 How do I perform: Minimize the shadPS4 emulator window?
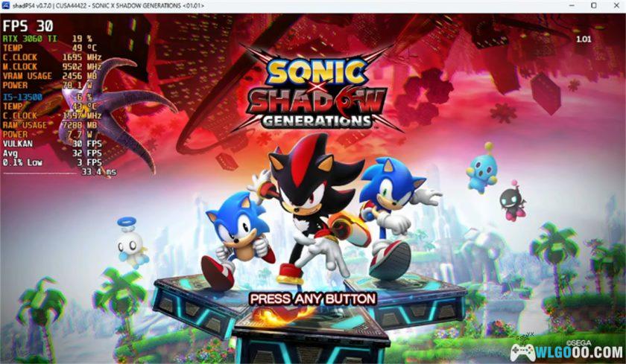click(572, 5)
